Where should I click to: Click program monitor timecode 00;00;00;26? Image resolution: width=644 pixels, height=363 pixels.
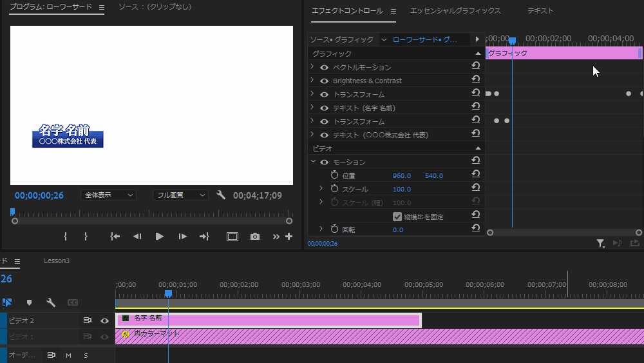[x=39, y=195]
